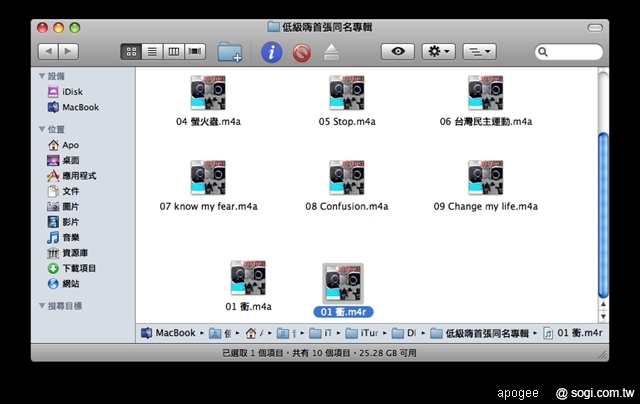This screenshot has height=404, width=640.
Task: Open 資源庫 (Library) in the sidebar
Action: (68, 253)
